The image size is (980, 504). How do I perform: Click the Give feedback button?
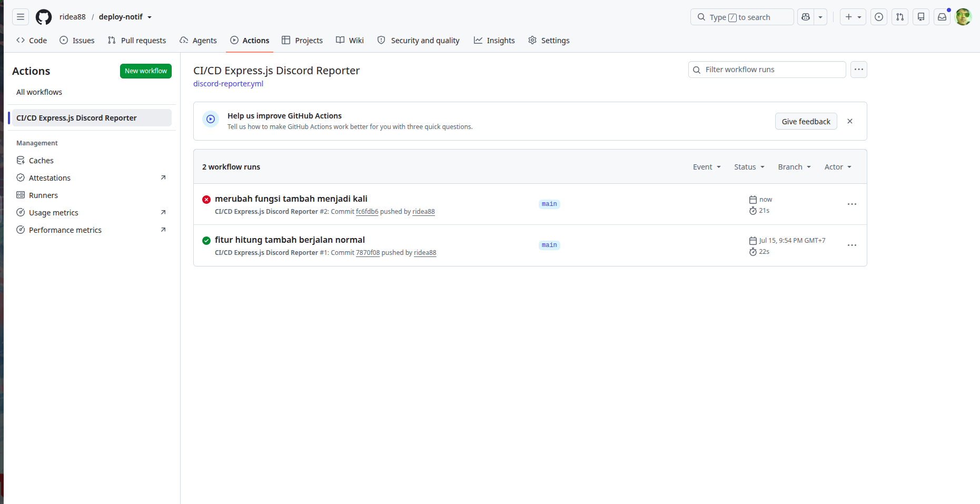pyautogui.click(x=806, y=121)
